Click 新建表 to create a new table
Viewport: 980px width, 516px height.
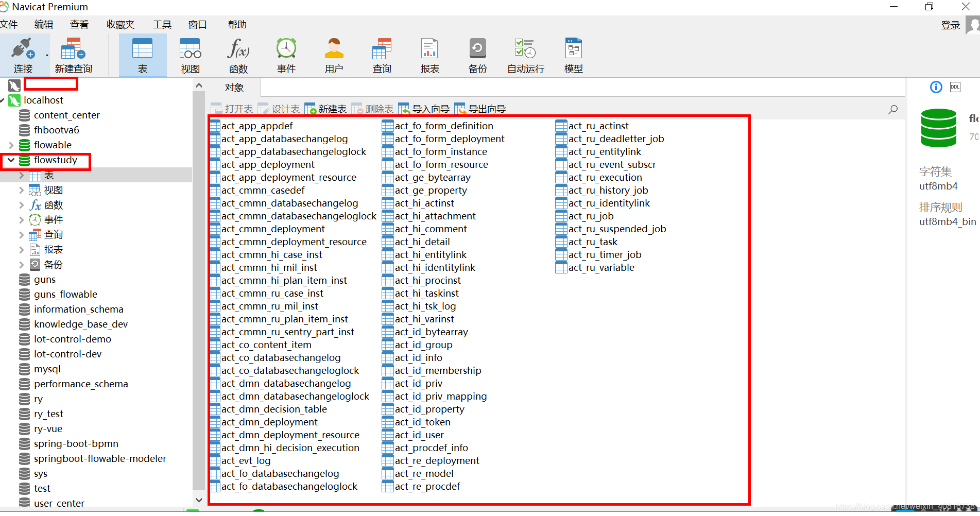tap(326, 109)
